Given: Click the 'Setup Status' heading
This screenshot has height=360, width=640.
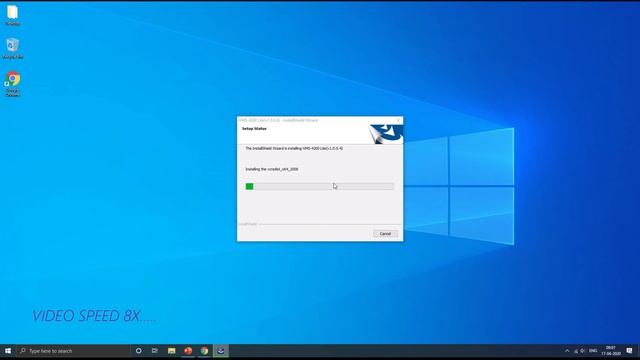Looking at the screenshot, I should point(254,129).
